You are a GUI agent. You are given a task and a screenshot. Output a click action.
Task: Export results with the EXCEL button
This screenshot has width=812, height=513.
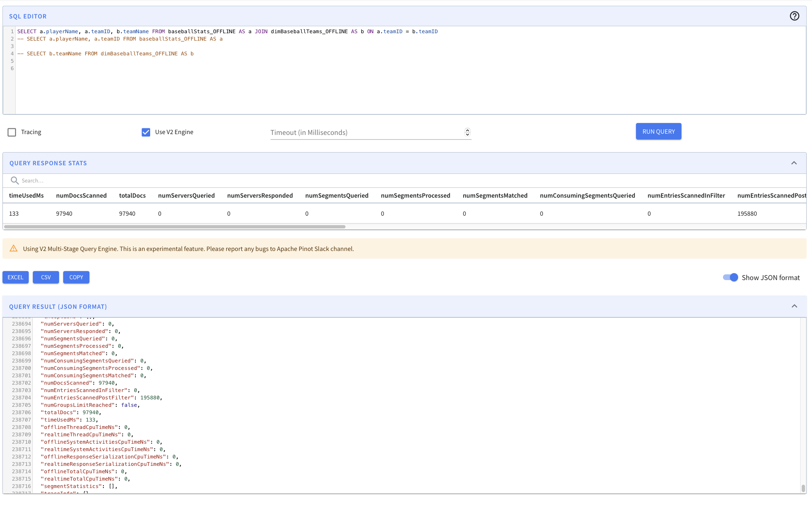[16, 277]
